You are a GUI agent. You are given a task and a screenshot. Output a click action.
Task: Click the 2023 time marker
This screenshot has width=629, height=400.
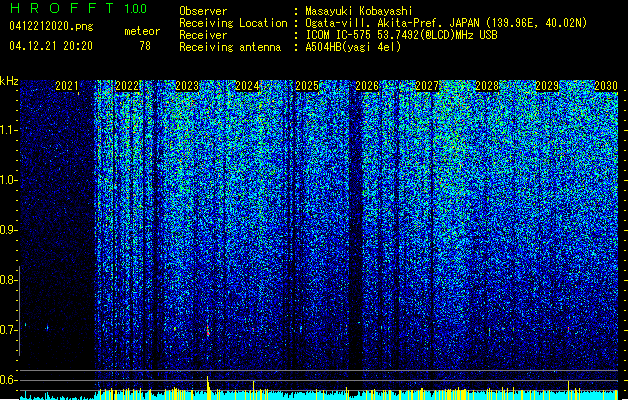(x=187, y=86)
